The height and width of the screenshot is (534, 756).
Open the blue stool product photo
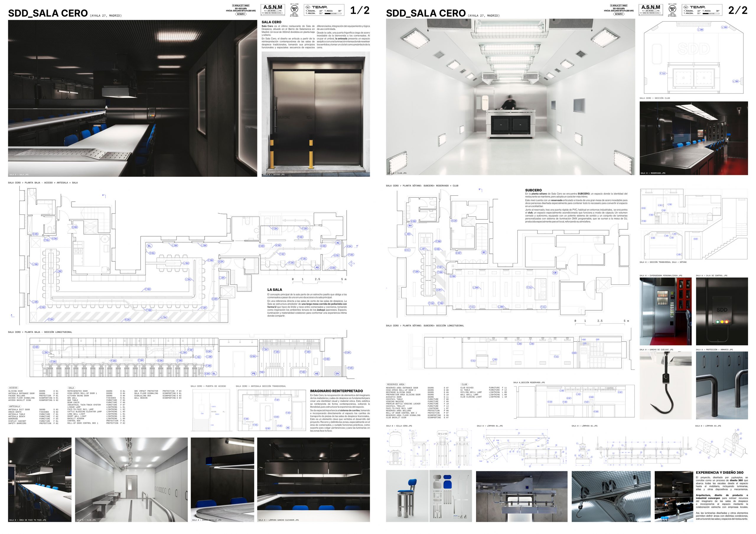click(407, 496)
